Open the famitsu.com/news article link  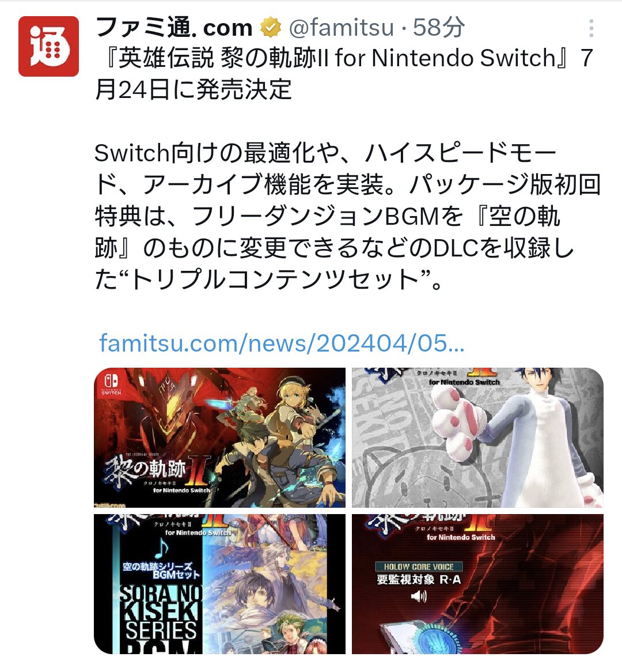pyautogui.click(x=282, y=343)
